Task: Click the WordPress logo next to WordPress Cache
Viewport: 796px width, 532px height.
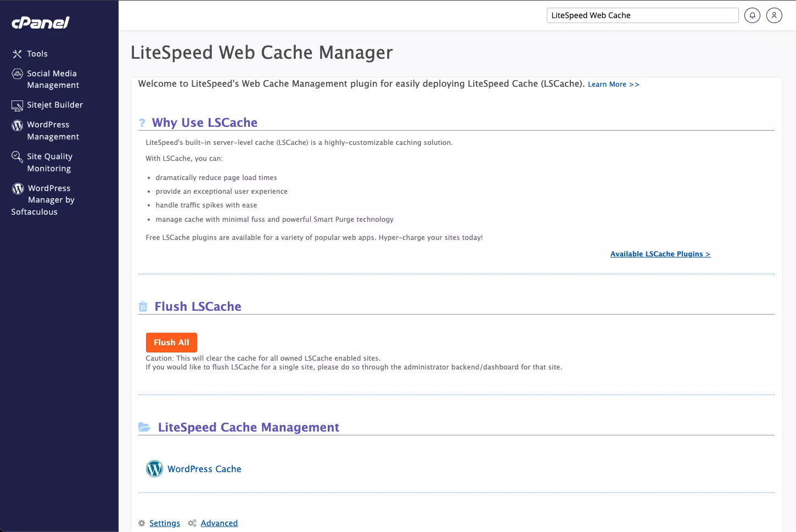Action: pos(154,468)
